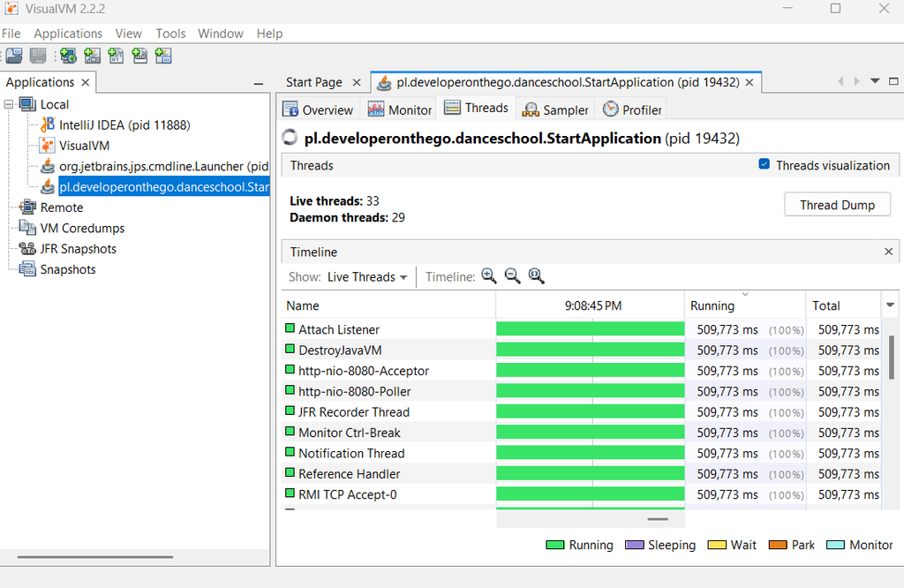Go to the Overview tab
The height and width of the screenshot is (588, 904).
point(317,109)
